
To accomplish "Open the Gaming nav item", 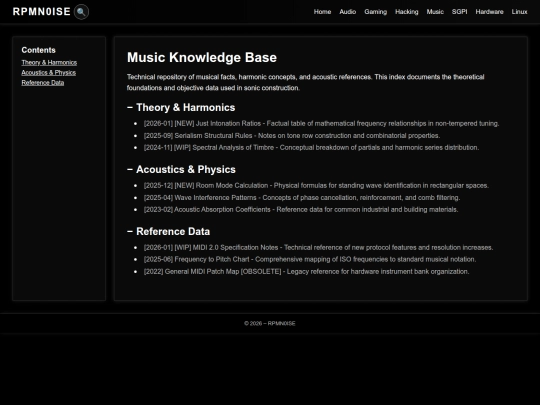I will [375, 12].
